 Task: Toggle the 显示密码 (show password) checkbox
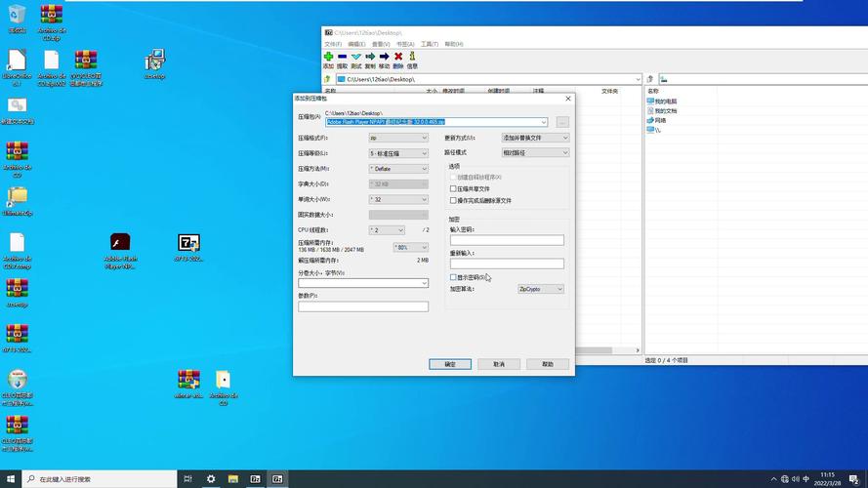pos(453,277)
